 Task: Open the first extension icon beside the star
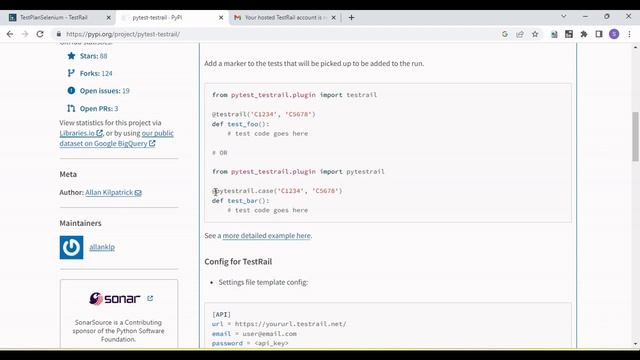[554, 34]
